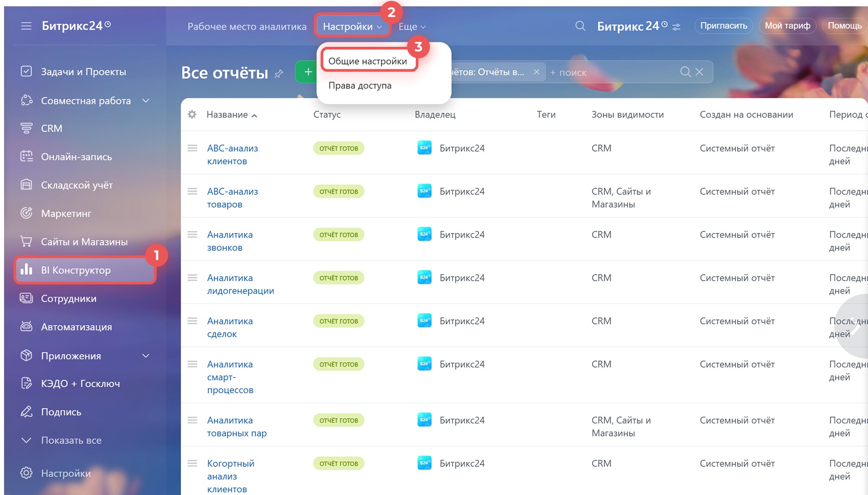Click the КЭДО + Госключ document icon
The width and height of the screenshot is (868, 495).
[26, 383]
